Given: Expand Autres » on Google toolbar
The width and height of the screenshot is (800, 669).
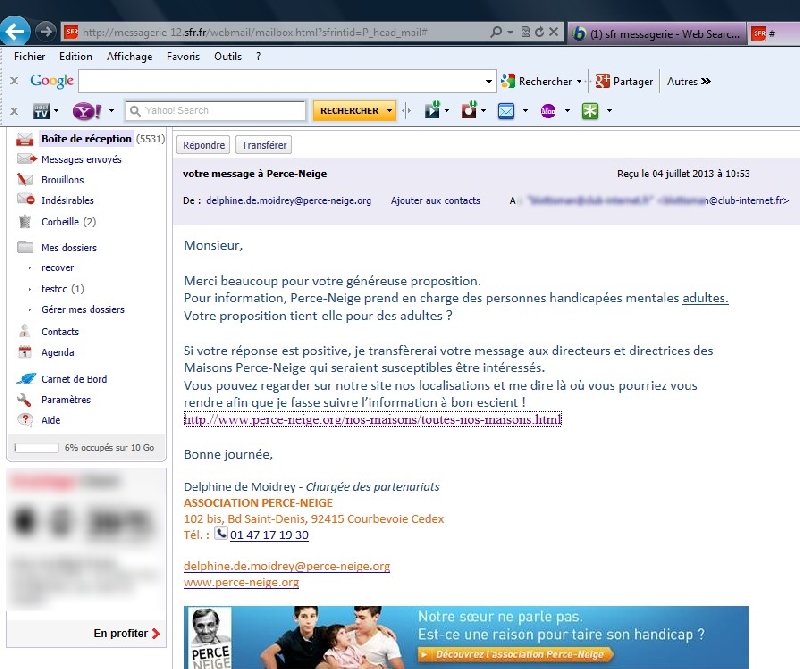Looking at the screenshot, I should coord(689,81).
